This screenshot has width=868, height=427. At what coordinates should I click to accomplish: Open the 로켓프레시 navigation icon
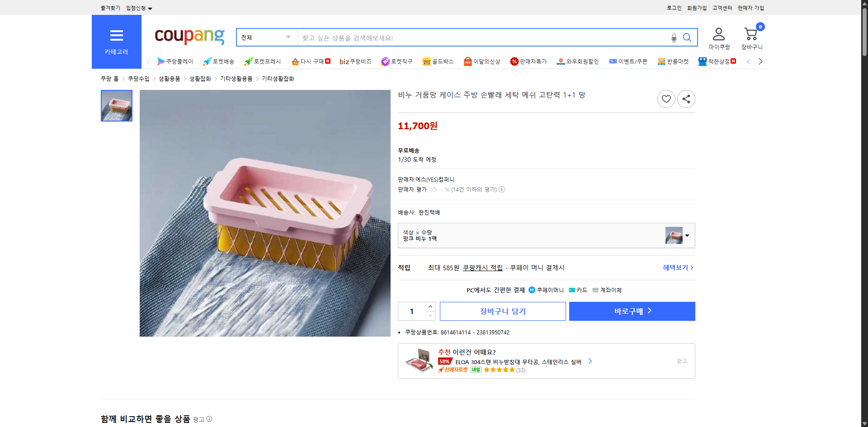click(x=262, y=61)
